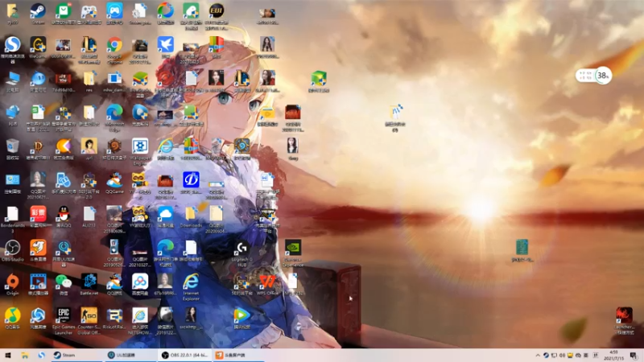
Task: Open the teal book file icon on right
Action: (x=522, y=250)
